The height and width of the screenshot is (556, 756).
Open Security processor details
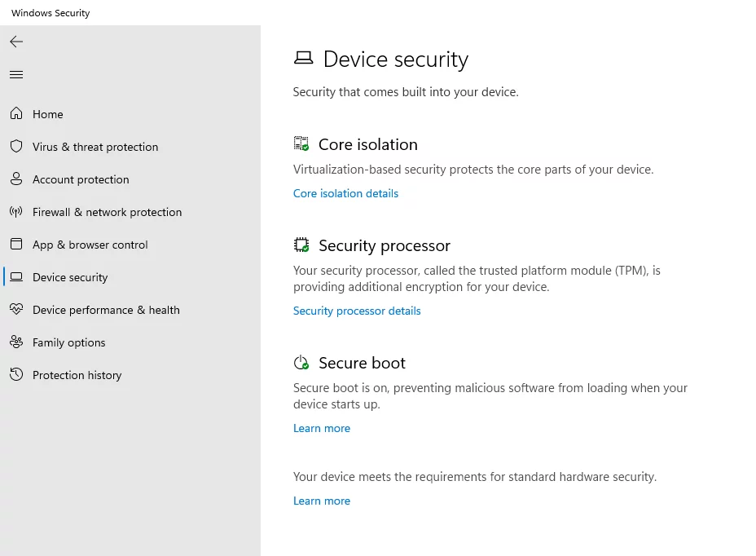pyautogui.click(x=357, y=311)
